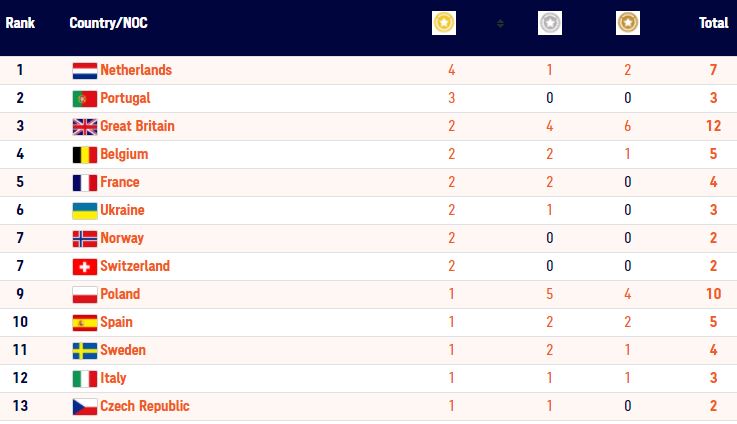Click the silver medal column icon
The width and height of the screenshot is (737, 424).
pyautogui.click(x=550, y=22)
